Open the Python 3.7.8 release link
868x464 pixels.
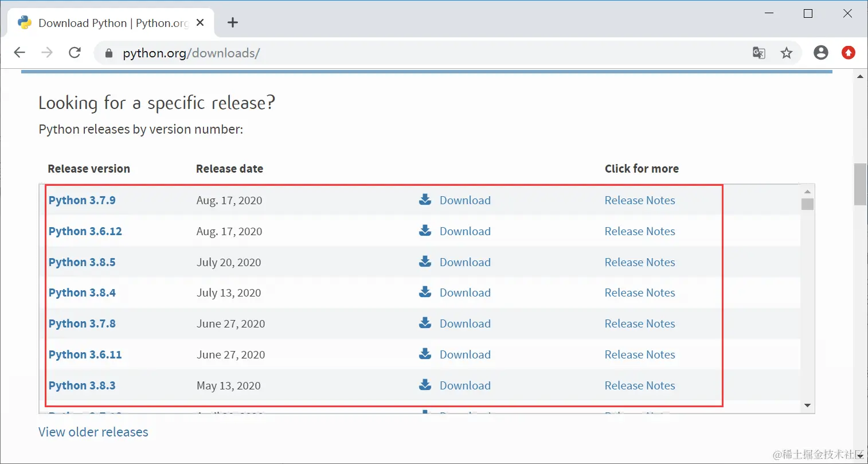(x=82, y=323)
